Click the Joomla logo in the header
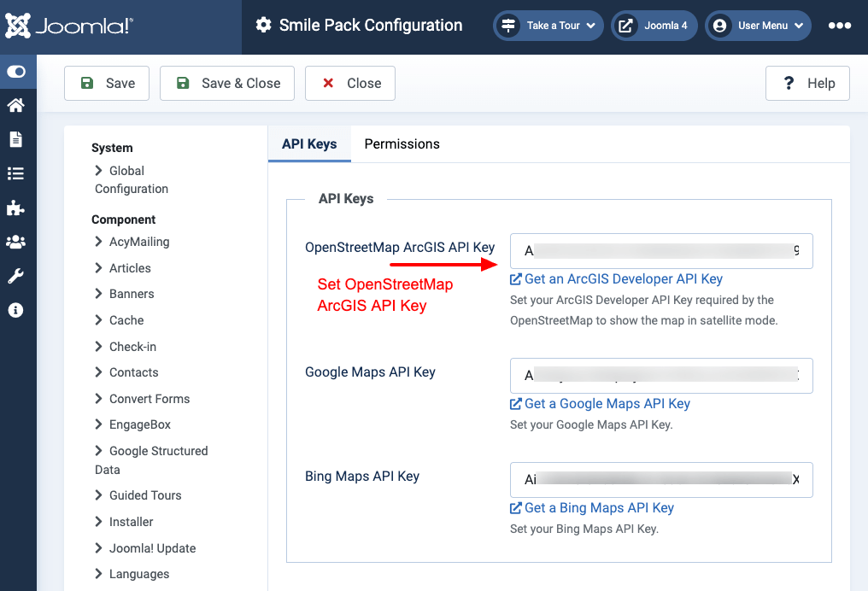This screenshot has width=868, height=591. click(x=69, y=26)
